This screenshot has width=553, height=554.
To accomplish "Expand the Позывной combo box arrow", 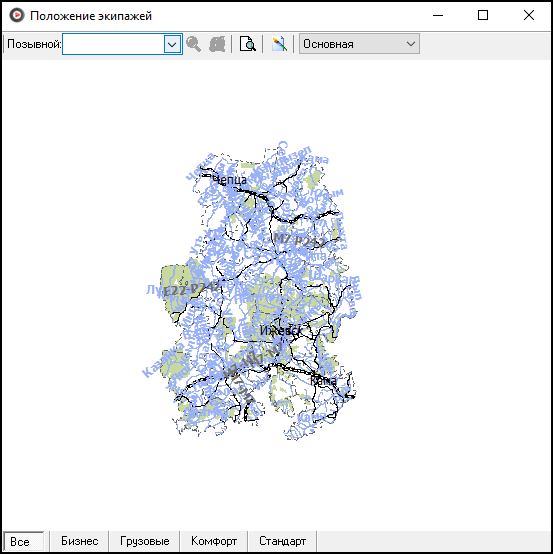I will 172,45.
